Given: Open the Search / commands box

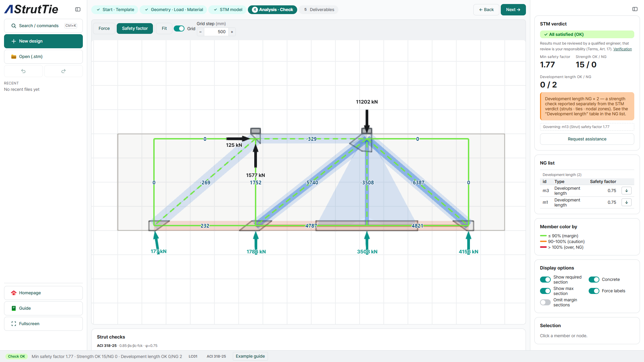Looking at the screenshot, I should click(x=44, y=26).
